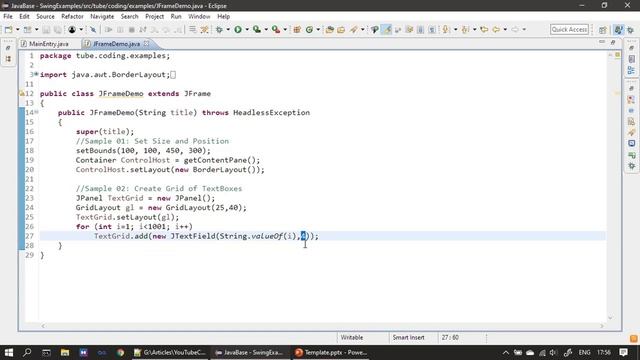Open the Navigate menu
Screen dimensions: 640x360
pos(102,16)
